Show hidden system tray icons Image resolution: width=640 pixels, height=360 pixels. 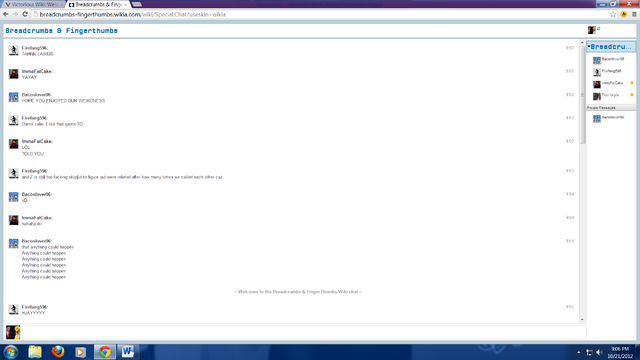pos(578,352)
